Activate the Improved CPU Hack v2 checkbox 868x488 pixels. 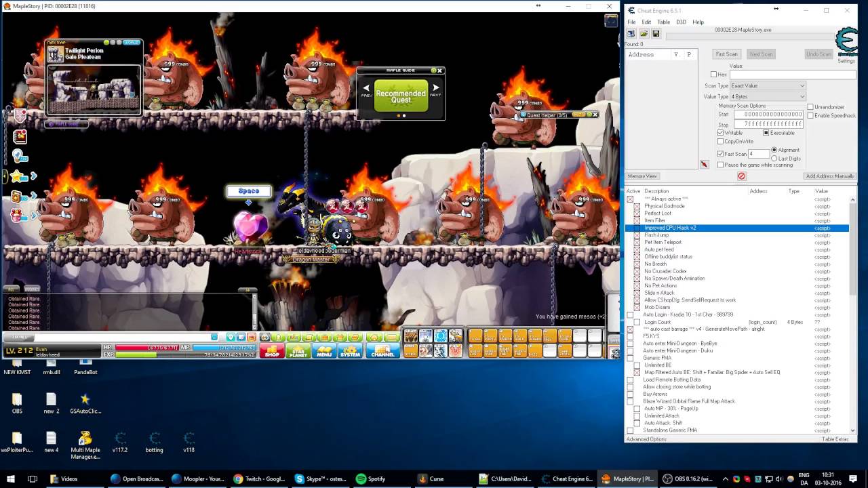pos(637,228)
